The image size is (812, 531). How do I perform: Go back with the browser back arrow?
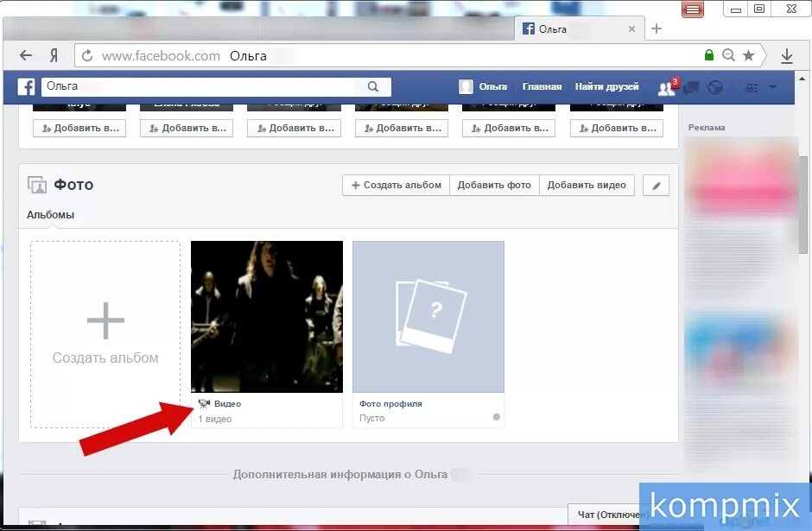pyautogui.click(x=26, y=55)
